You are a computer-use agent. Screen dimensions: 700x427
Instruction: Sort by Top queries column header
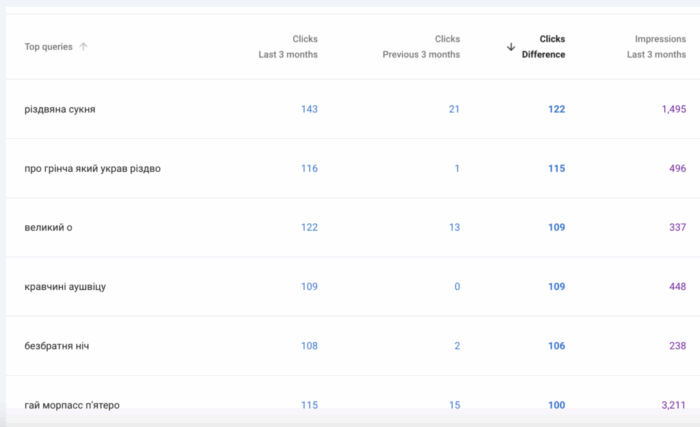coord(48,47)
